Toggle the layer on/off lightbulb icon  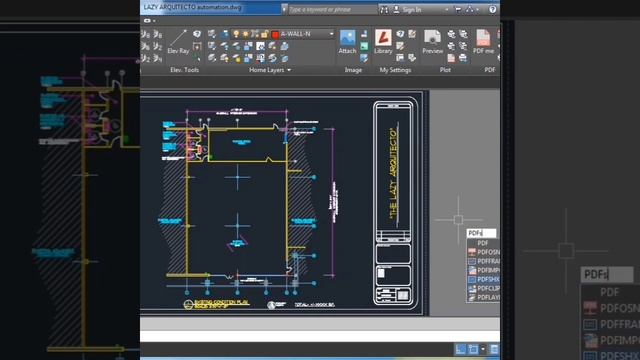[236, 34]
